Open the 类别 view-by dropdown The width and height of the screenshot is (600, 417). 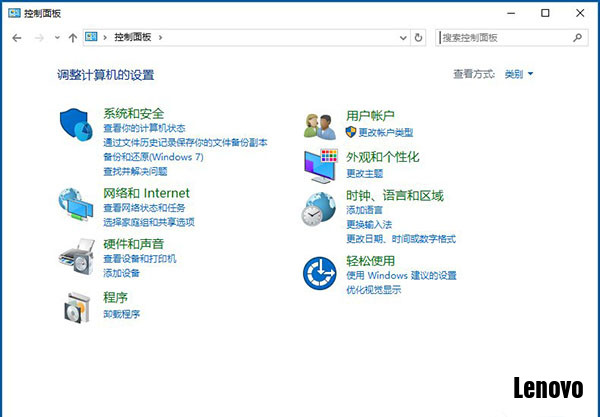(x=518, y=74)
